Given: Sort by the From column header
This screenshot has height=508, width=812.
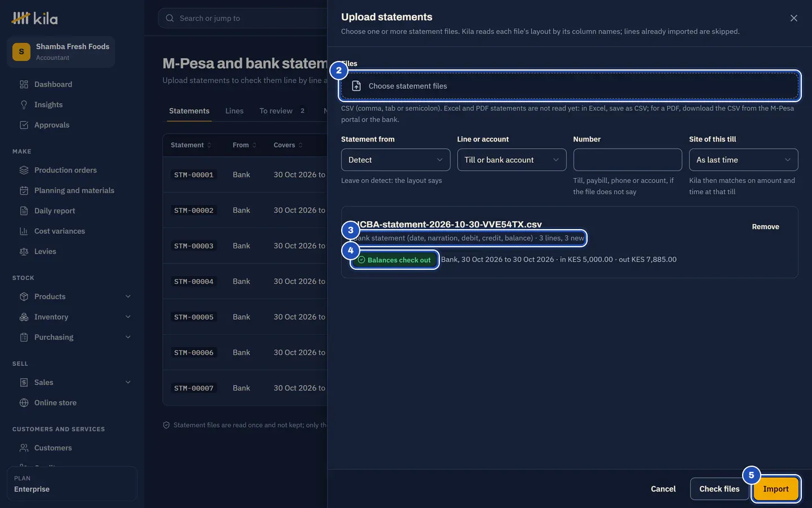Looking at the screenshot, I should click(245, 145).
